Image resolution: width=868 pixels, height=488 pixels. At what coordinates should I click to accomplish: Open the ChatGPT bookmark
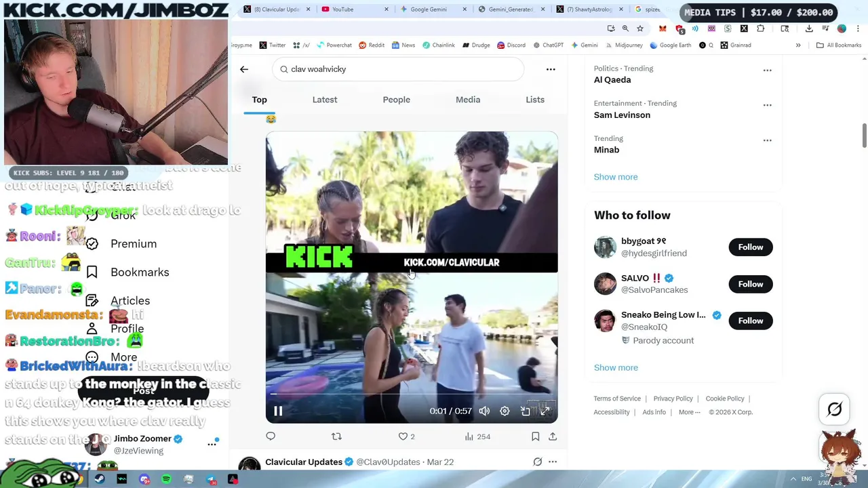[x=549, y=45]
